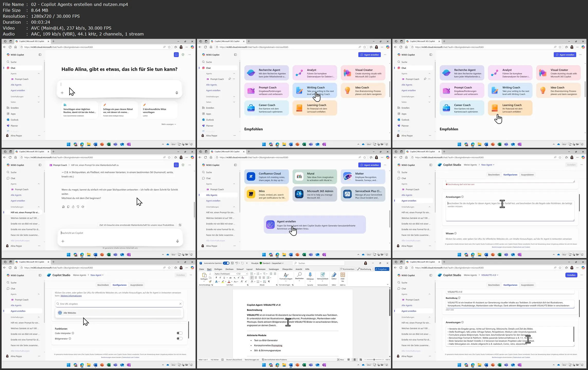Click the info icon beside Code-Interpreter
Viewport: 588px width, 370px height.
(x=73, y=333)
